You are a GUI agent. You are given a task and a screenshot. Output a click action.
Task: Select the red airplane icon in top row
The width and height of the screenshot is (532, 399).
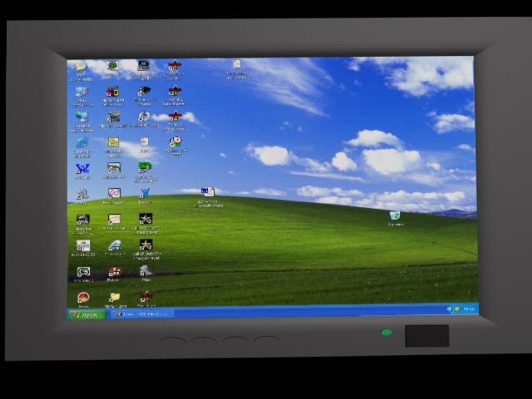click(x=174, y=65)
